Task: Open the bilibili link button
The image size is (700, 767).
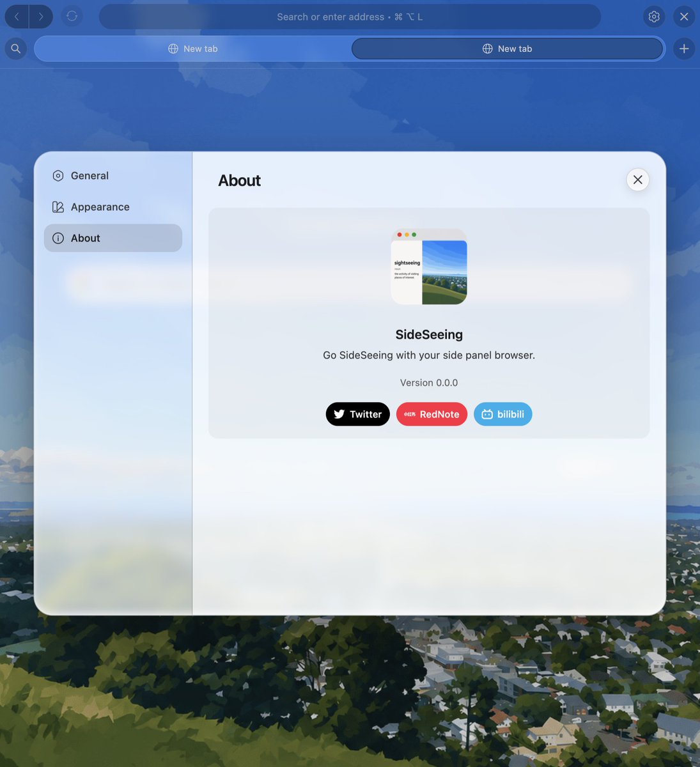Action: 502,414
